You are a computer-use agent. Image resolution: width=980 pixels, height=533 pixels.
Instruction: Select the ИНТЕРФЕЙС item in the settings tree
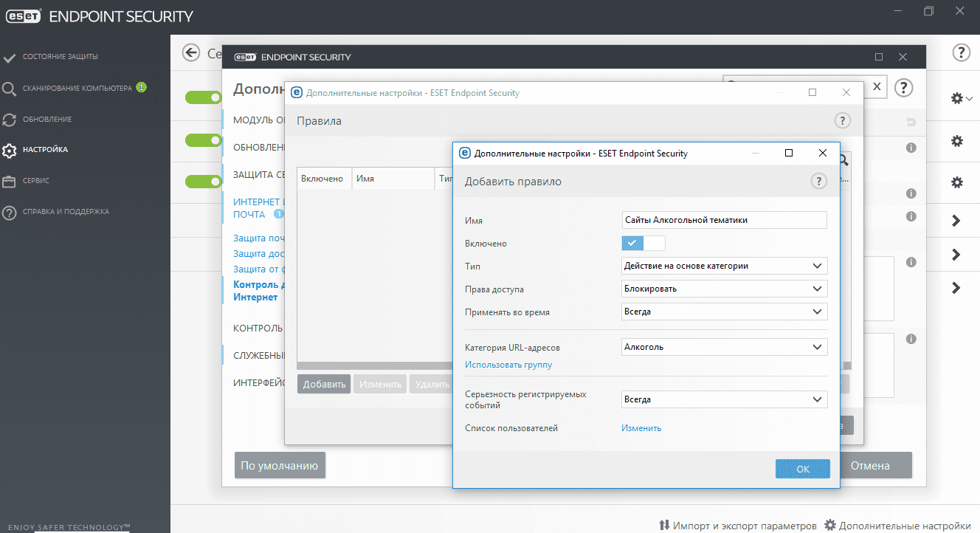(259, 383)
